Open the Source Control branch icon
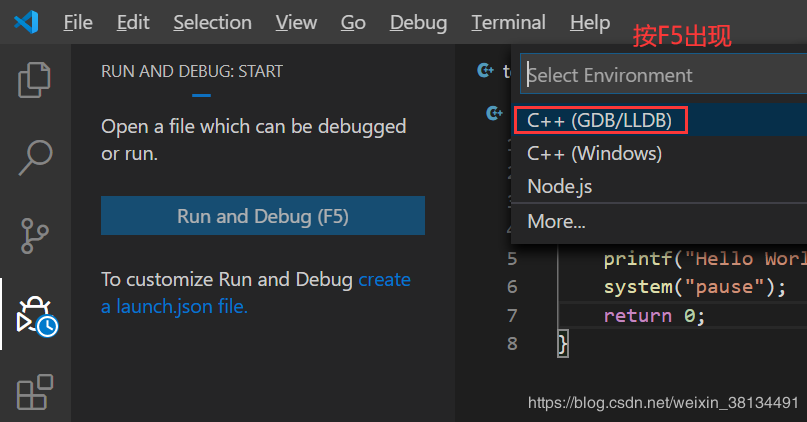807x422 pixels. coord(35,236)
